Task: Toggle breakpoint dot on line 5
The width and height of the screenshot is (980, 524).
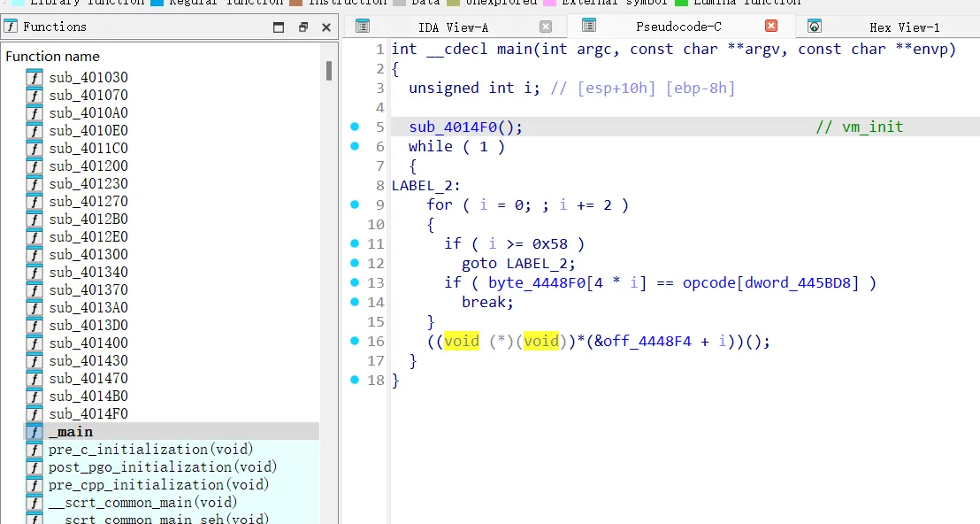Action: tap(355, 127)
